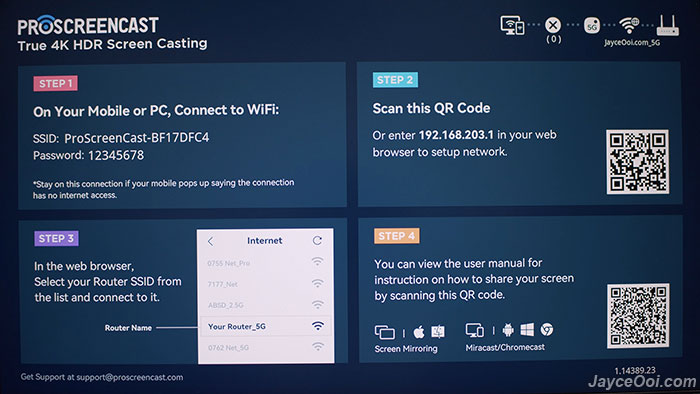
Task: Click the back arrow in Internet panel
Action: (211, 241)
